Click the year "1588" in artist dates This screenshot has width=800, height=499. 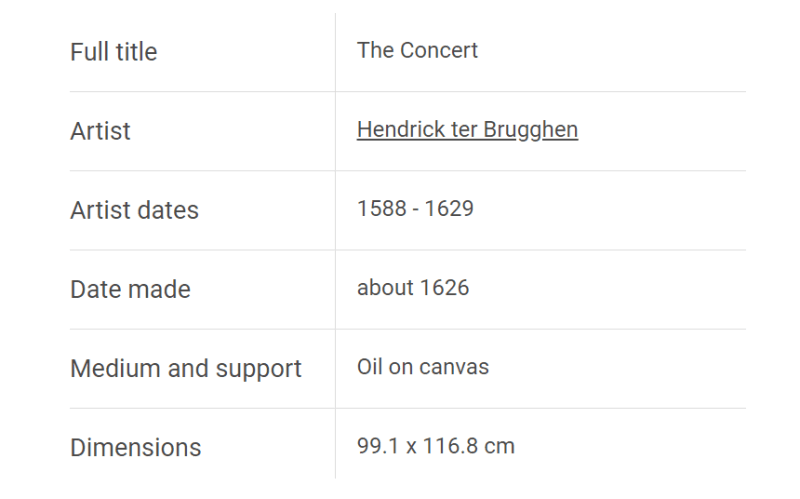pos(382,209)
